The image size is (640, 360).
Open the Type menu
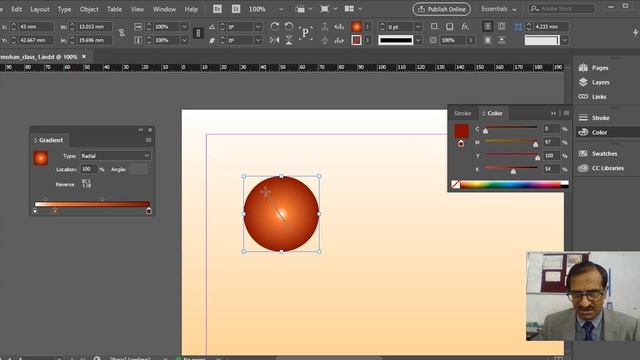(x=64, y=9)
